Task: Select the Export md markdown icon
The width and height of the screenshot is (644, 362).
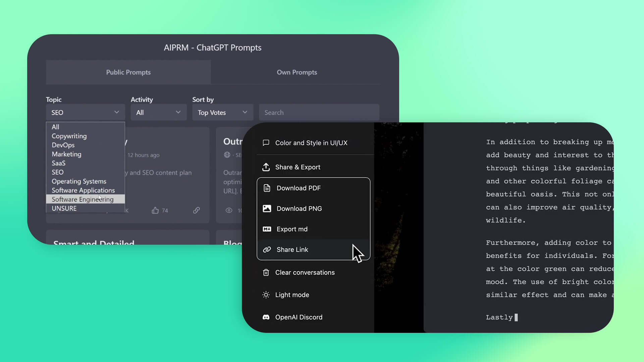Action: point(267,229)
